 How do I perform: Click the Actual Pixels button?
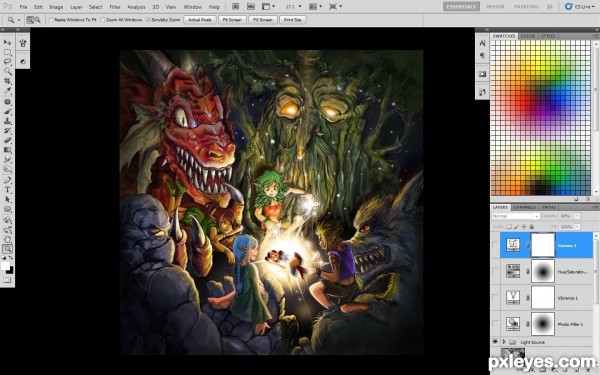click(x=200, y=20)
